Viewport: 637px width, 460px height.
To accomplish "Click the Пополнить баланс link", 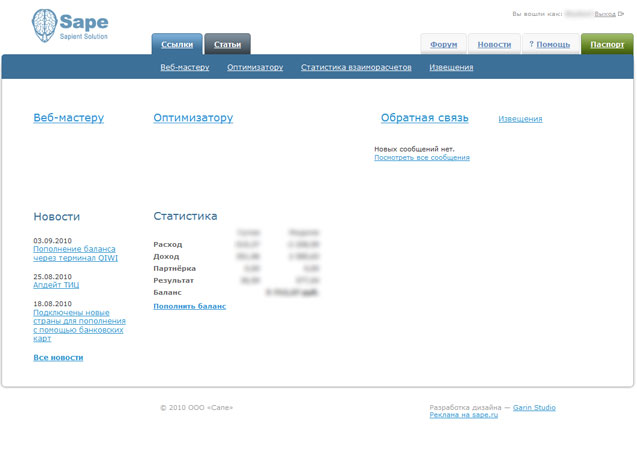I will pyautogui.click(x=189, y=306).
